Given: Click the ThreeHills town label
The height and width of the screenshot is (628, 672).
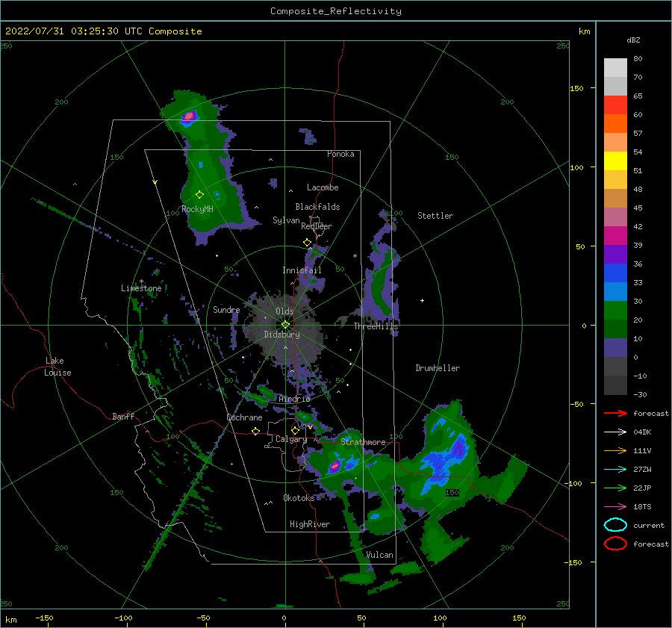Looking at the screenshot, I should 376,326.
